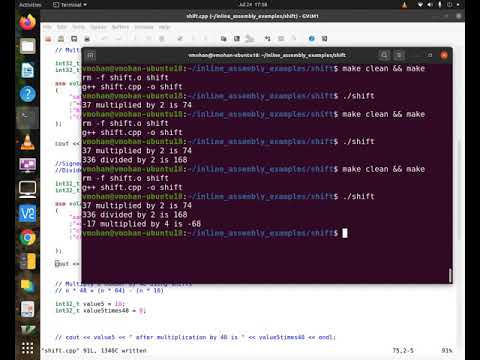Open the Edit menu in GVim
The image size is (480, 360).
pyautogui.click(x=62, y=27)
